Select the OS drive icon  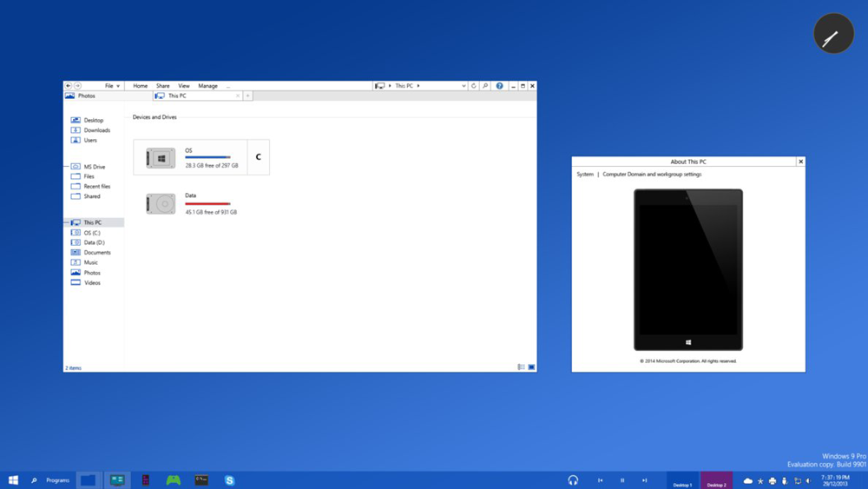[161, 158]
